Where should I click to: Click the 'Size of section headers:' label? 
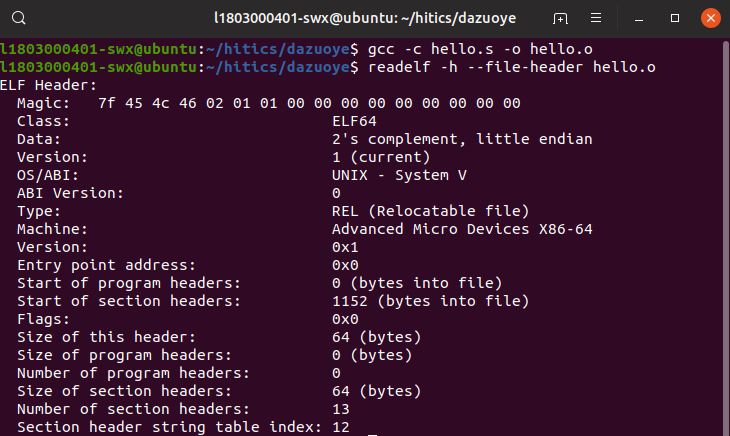pyautogui.click(x=124, y=391)
